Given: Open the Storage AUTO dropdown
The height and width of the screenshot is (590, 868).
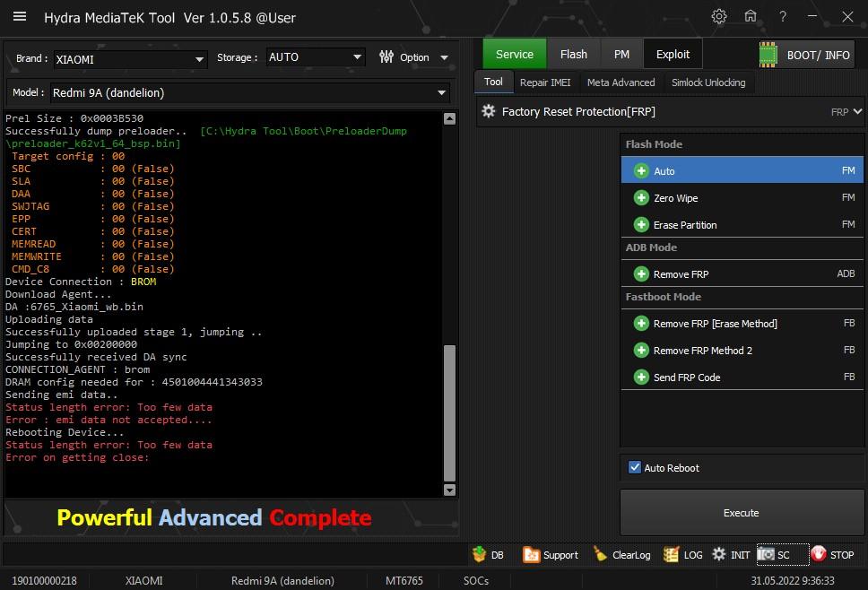Looking at the screenshot, I should pos(357,57).
